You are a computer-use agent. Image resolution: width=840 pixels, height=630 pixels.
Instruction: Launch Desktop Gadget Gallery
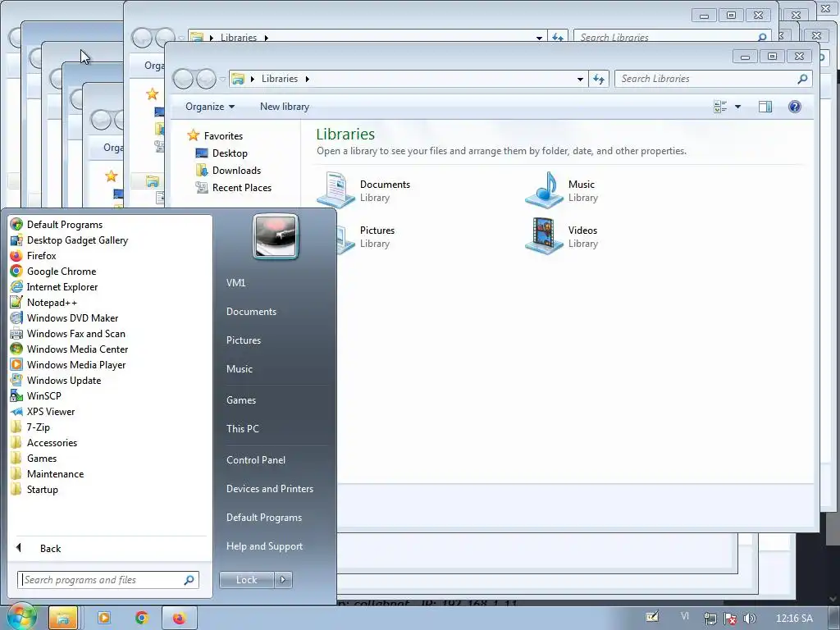pyautogui.click(x=77, y=240)
